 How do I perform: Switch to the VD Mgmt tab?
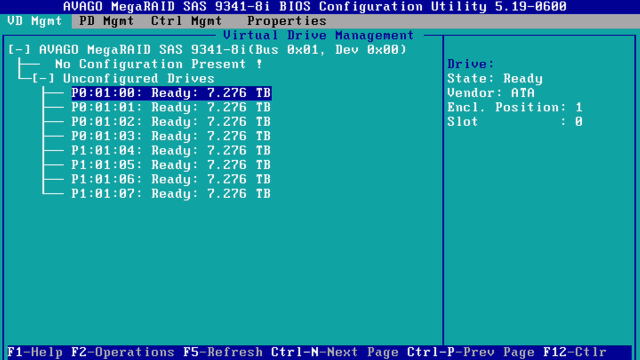coord(35,21)
